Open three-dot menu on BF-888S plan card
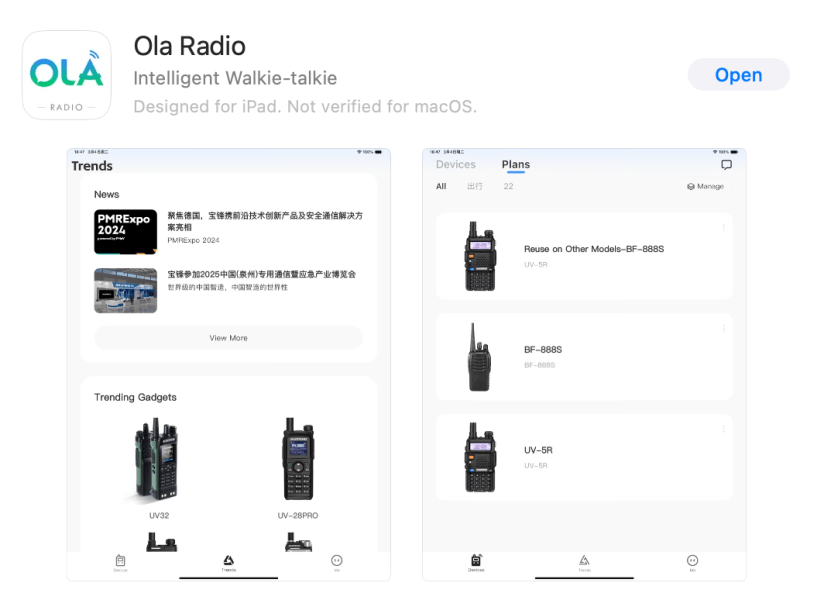 tap(723, 329)
